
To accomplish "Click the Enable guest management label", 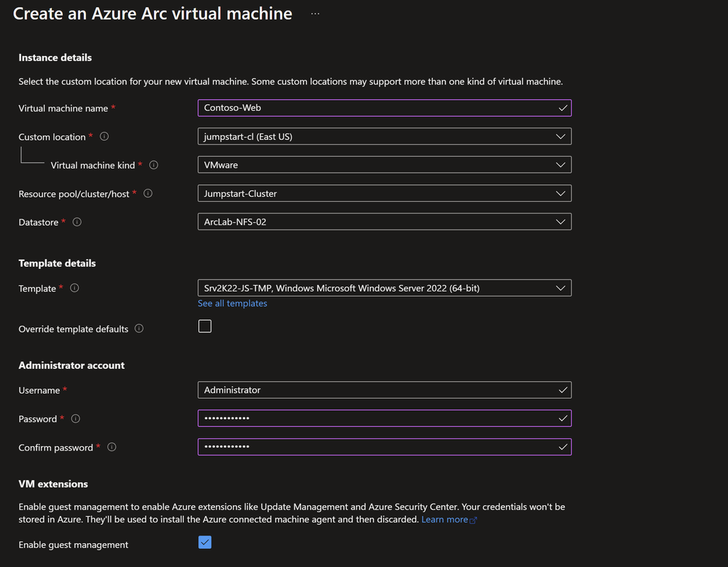I will (x=74, y=544).
